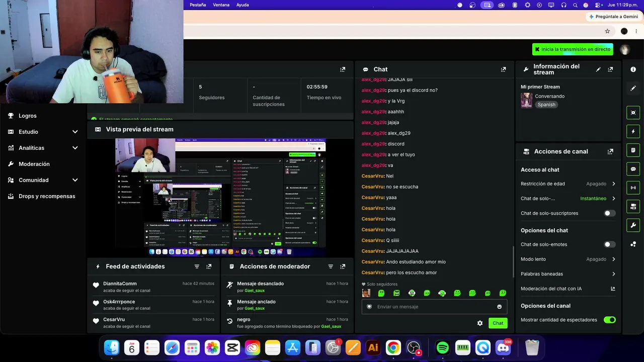Click the Spanish language tag

coord(546,105)
